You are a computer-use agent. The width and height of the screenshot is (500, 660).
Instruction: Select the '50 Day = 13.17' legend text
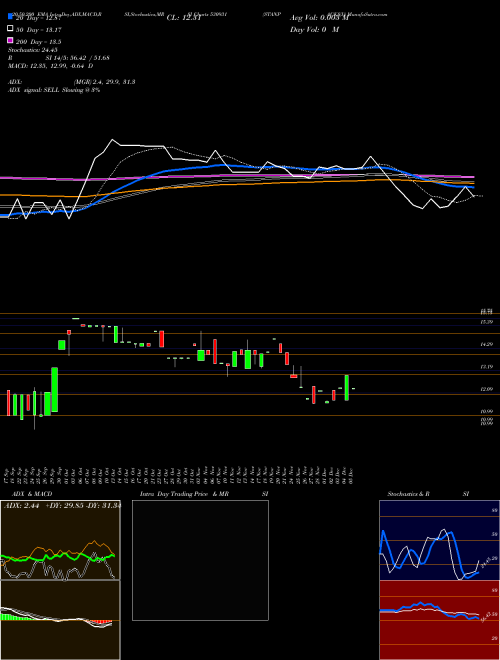39,30
